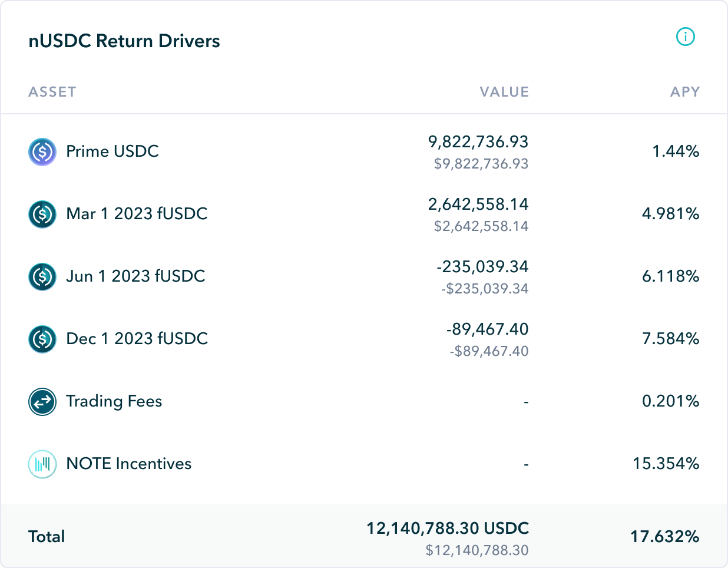Click the Jun 1 2023 fUSDC icon

41,276
